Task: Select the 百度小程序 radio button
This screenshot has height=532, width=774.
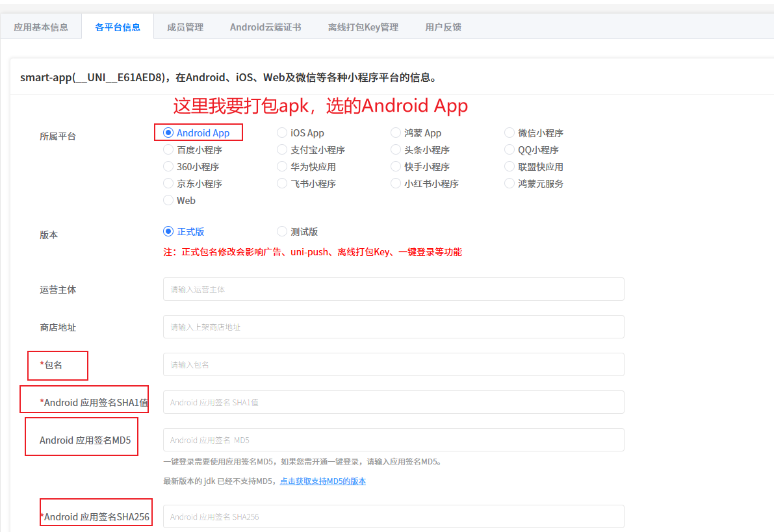Action: coord(168,149)
